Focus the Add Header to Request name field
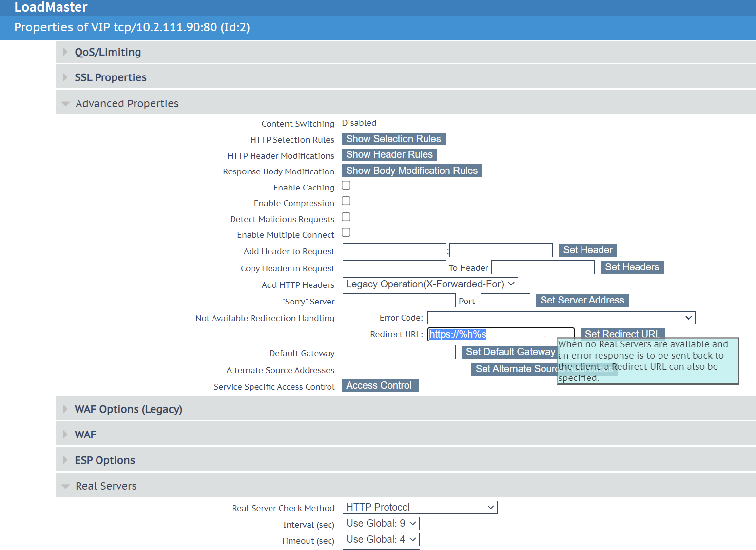 394,250
